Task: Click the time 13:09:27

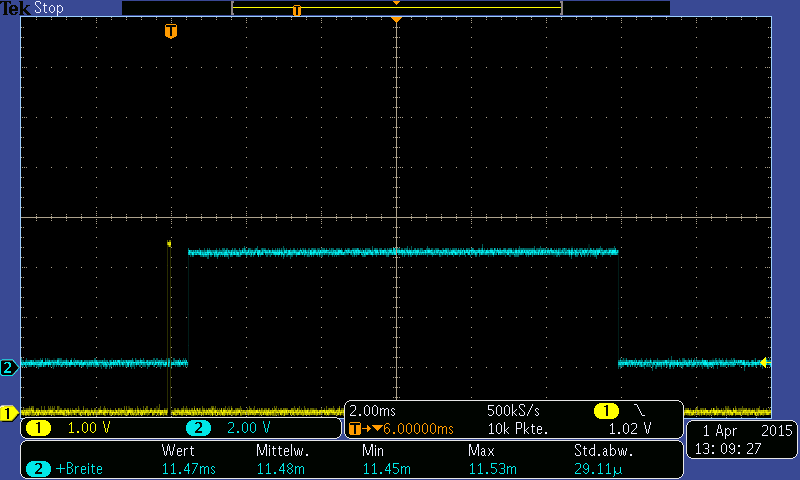Action: pos(728,449)
